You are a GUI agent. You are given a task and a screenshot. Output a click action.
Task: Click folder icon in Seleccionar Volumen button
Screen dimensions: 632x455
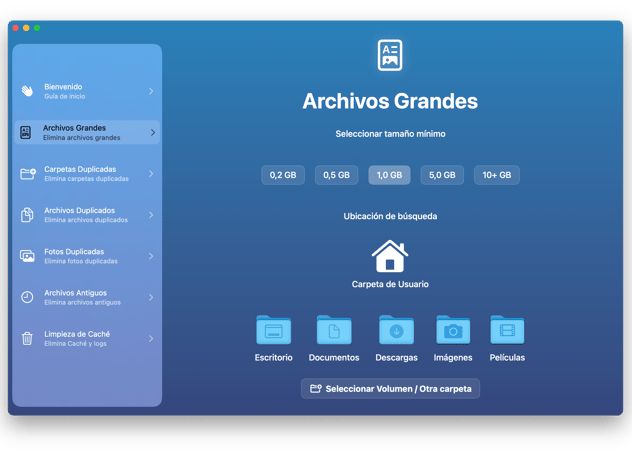(316, 389)
